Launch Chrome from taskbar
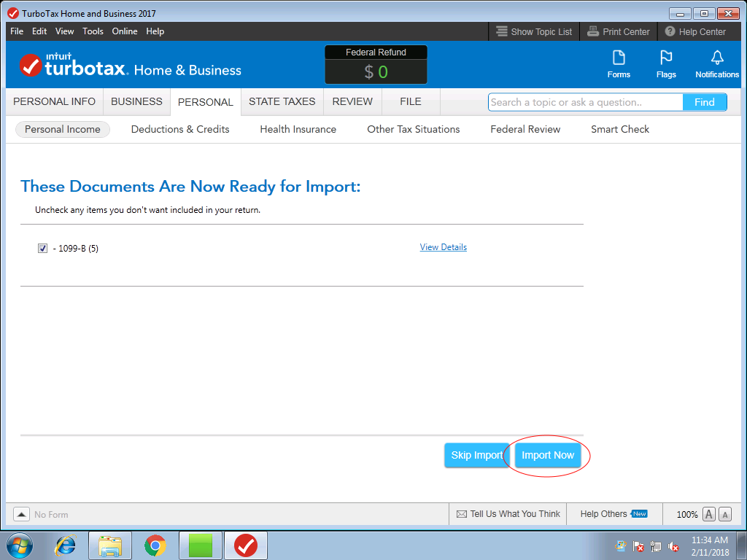Screen dimensions: 747x560 155,545
